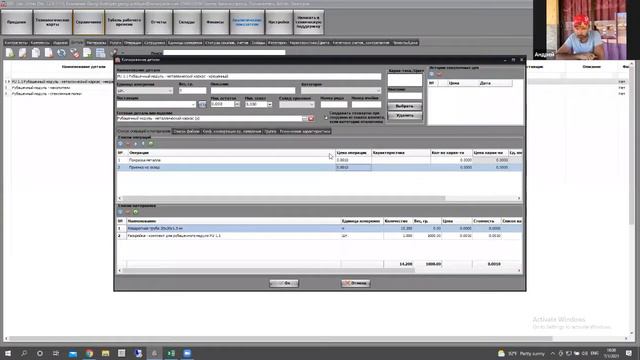Open the Справочники module
Image resolution: width=640 pixels, height=360 pixels.
[89, 22]
